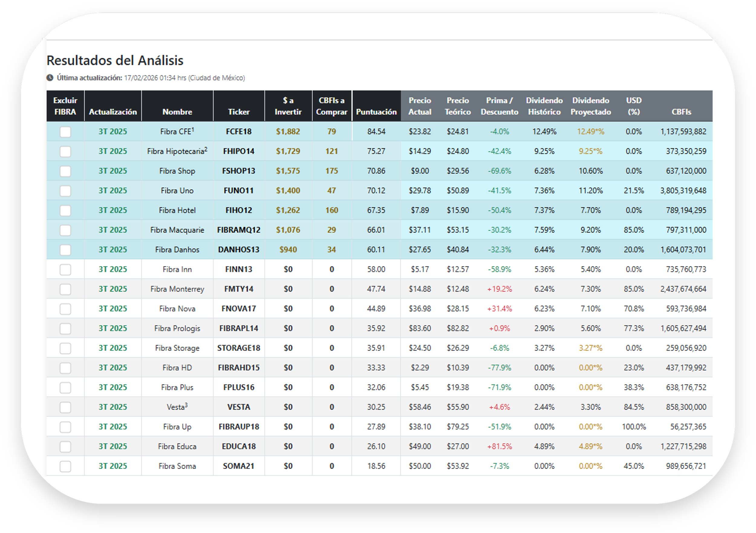Click the footnote 1 superscript on Fibra CFE
Screen dimensions: 756x533
coord(193,129)
